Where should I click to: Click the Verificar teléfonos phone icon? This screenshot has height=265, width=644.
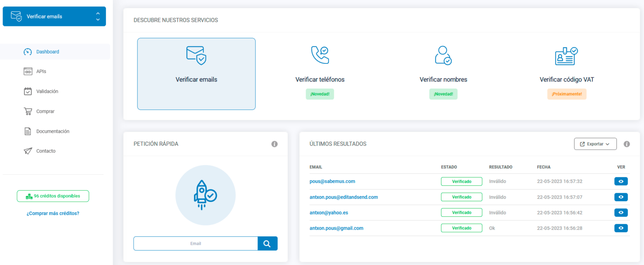pos(320,55)
